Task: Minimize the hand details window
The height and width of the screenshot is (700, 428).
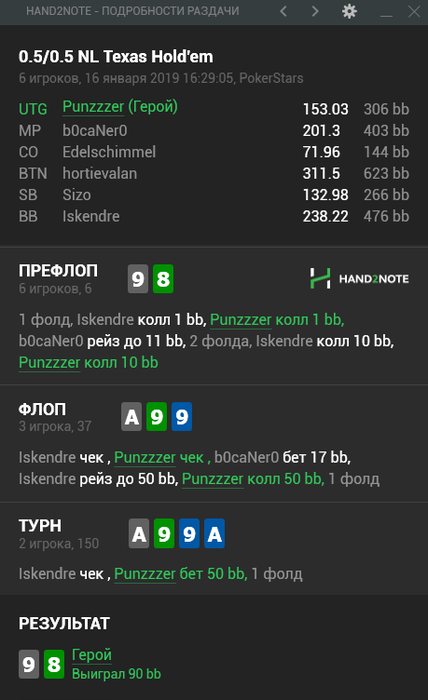Action: coord(386,12)
